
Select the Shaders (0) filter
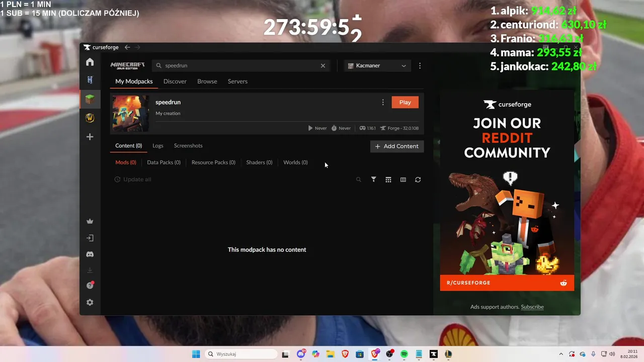tap(259, 162)
